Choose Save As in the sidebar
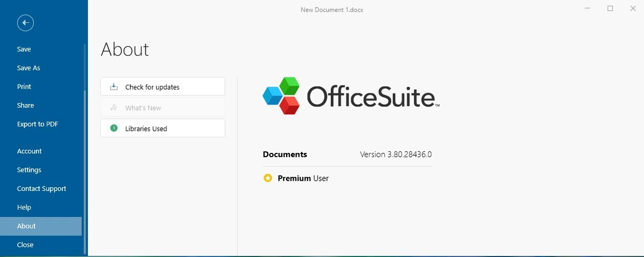Viewport: 644px width, 257px height. 41,68
